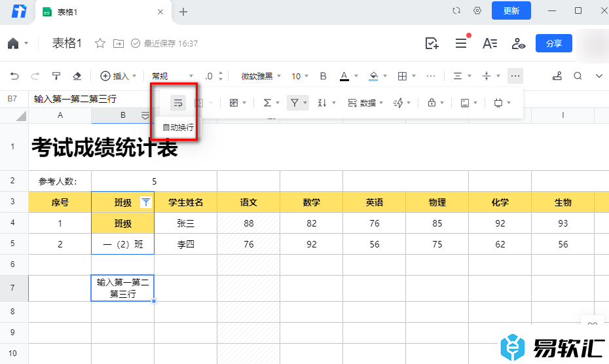
Task: Increase decimal places stepper up
Action: [x=221, y=73]
